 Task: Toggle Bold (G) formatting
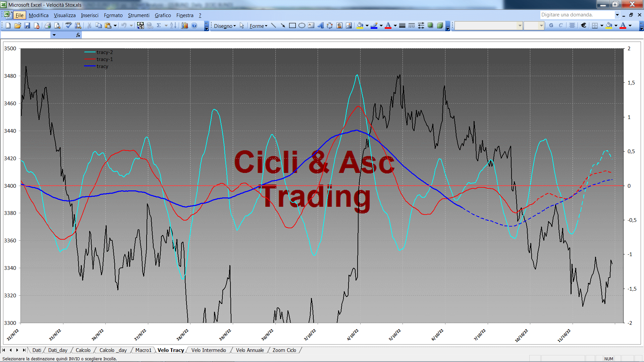[551, 25]
